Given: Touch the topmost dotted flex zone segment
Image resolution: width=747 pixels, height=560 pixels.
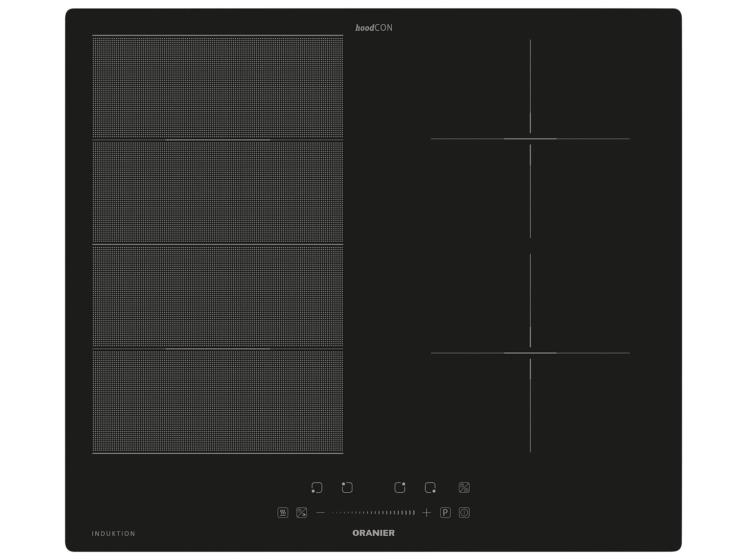Looking at the screenshot, I should pos(218,87).
